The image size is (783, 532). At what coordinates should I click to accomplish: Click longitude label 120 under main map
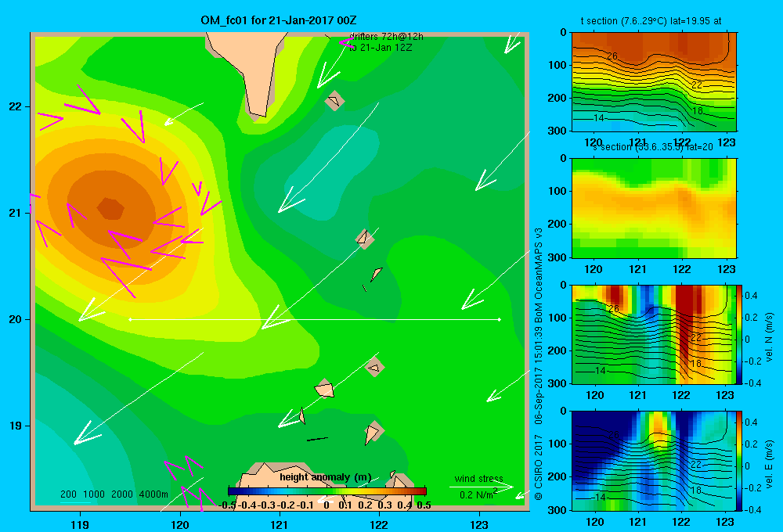[x=180, y=524]
